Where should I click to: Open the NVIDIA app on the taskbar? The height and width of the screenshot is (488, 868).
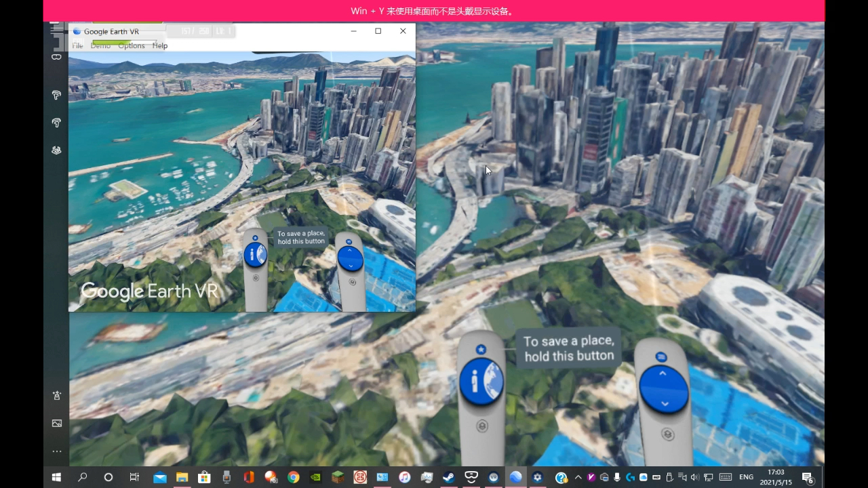pyautogui.click(x=315, y=477)
